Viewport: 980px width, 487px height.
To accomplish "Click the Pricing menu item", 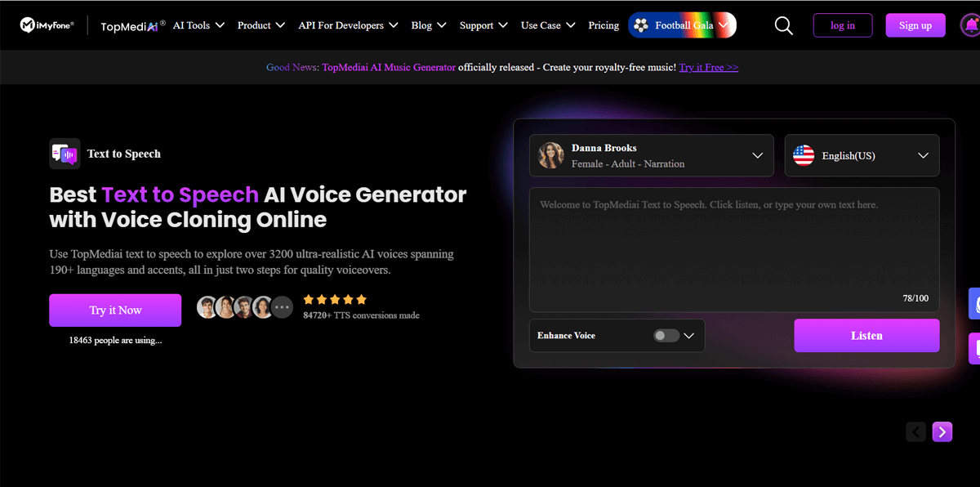I will pyautogui.click(x=604, y=25).
